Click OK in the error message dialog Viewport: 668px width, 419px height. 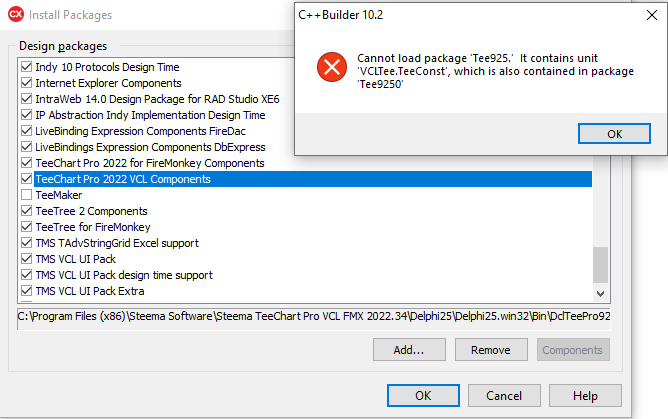point(614,134)
